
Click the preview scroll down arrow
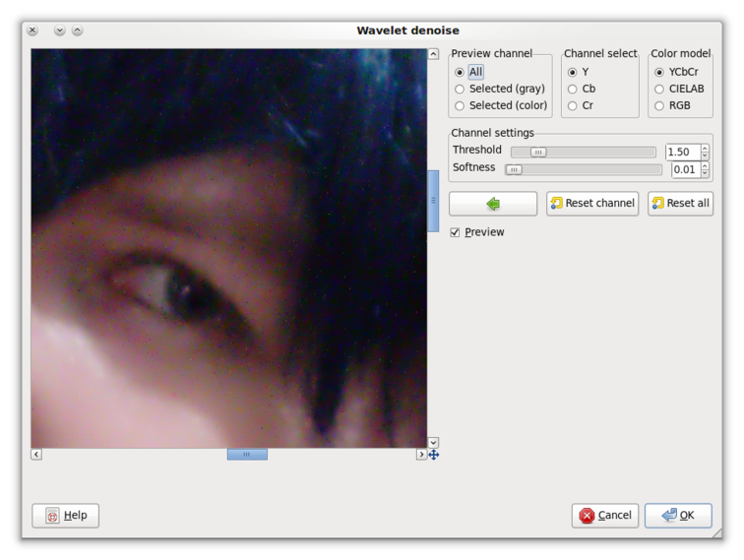433,442
